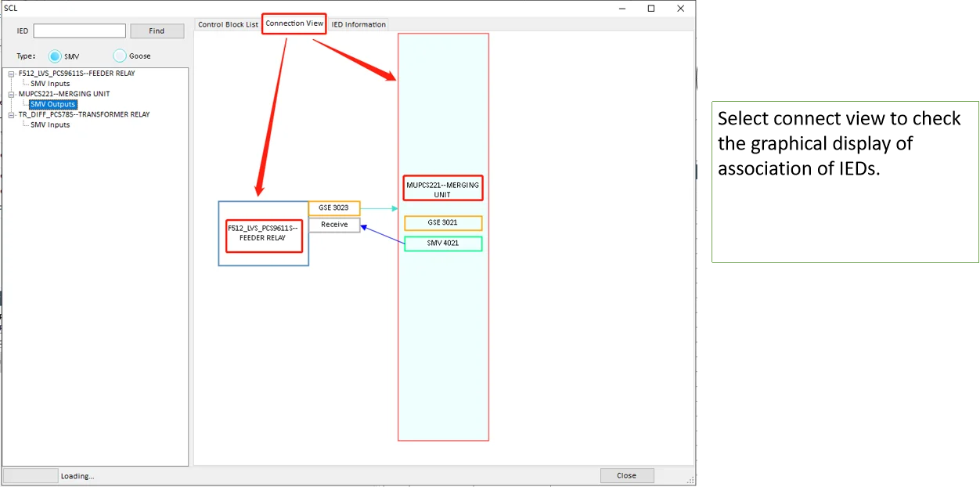Select the Goose type radio button
This screenshot has width=980, height=487.
click(120, 56)
